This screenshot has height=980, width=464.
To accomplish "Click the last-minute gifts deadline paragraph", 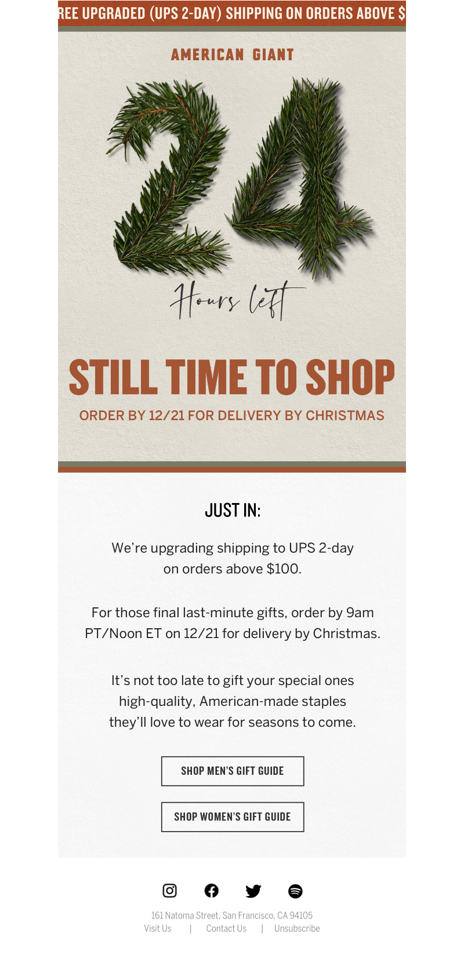I will 233,623.
